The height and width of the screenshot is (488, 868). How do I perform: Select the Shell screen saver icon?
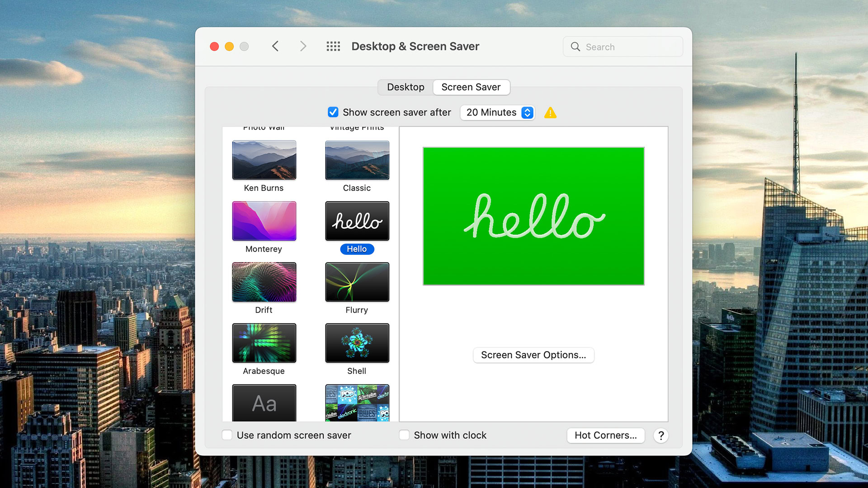pyautogui.click(x=357, y=343)
